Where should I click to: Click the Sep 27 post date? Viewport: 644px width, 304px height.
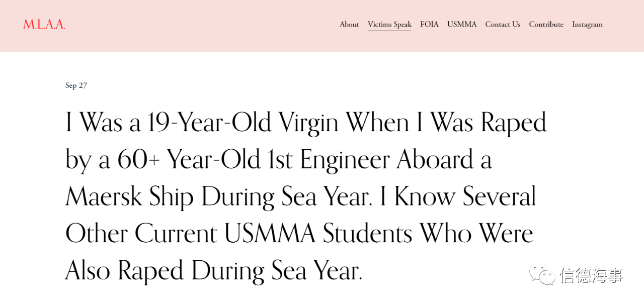76,85
